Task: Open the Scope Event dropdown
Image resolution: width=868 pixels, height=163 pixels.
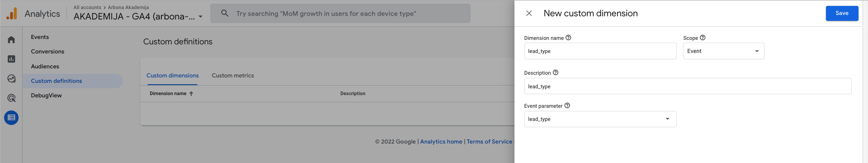Action: click(x=723, y=51)
